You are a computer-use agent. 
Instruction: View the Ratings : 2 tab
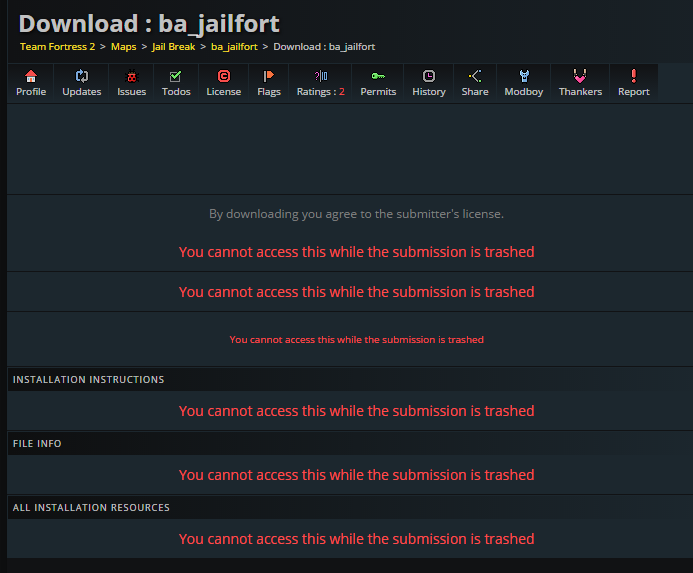[320, 83]
